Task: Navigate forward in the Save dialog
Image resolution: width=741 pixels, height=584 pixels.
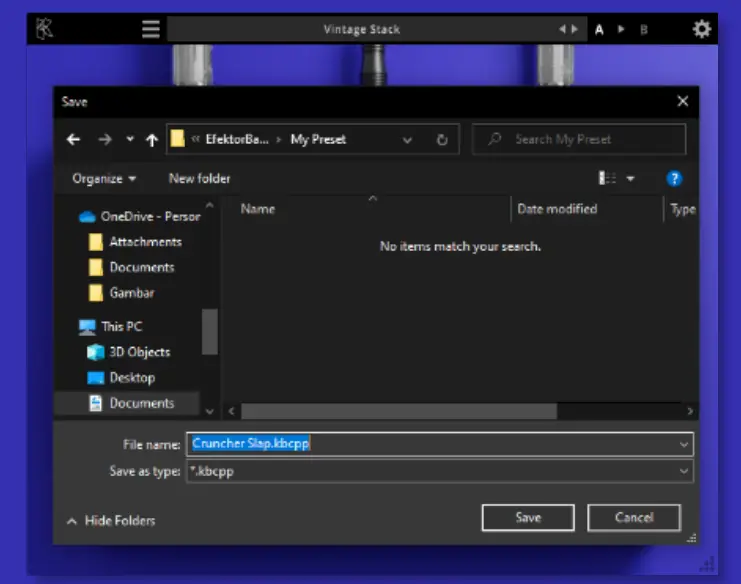Action: click(105, 139)
